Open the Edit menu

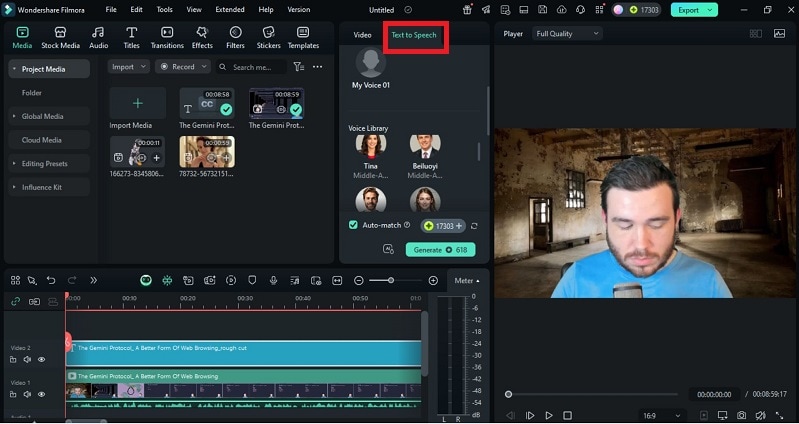tap(136, 10)
